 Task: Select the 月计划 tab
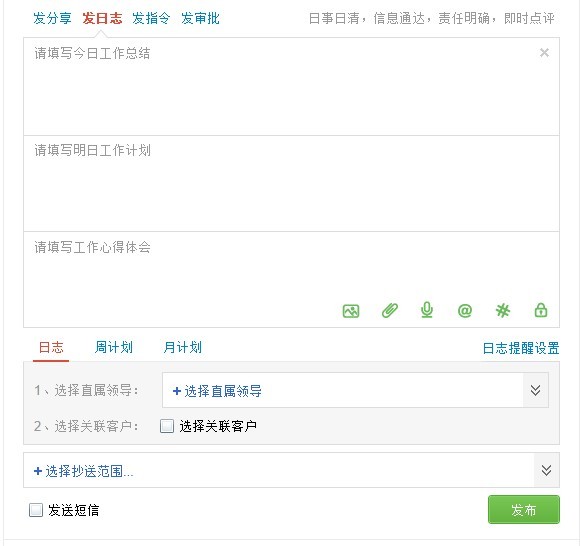tap(182, 347)
